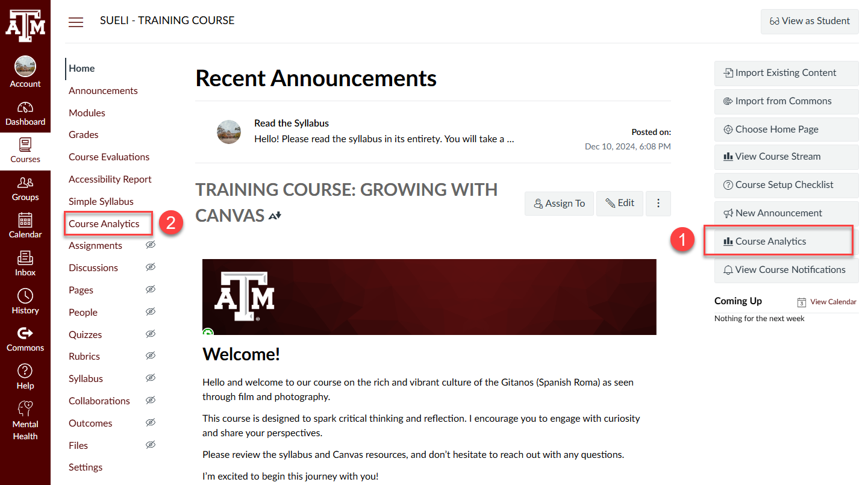Toggle the eye icon beside Discussions
The height and width of the screenshot is (485, 868).
point(151,268)
